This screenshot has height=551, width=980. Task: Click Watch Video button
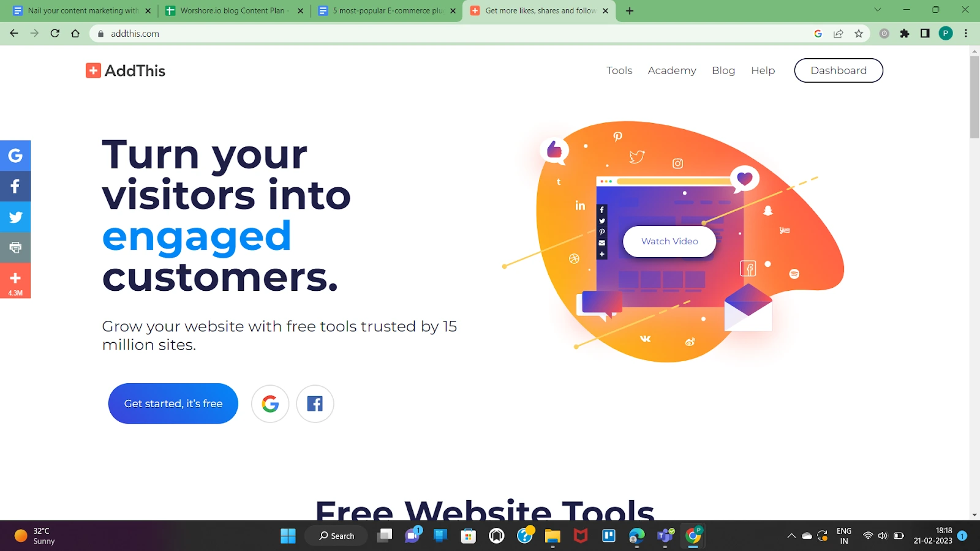669,241
